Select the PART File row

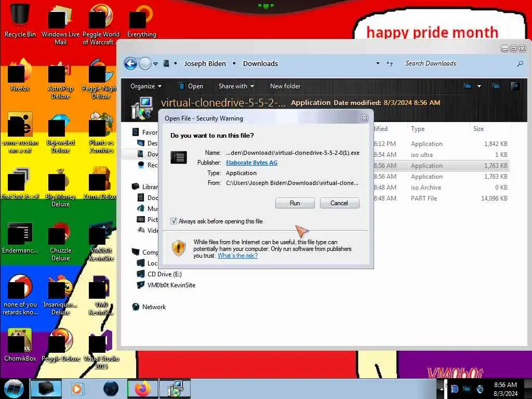point(441,198)
